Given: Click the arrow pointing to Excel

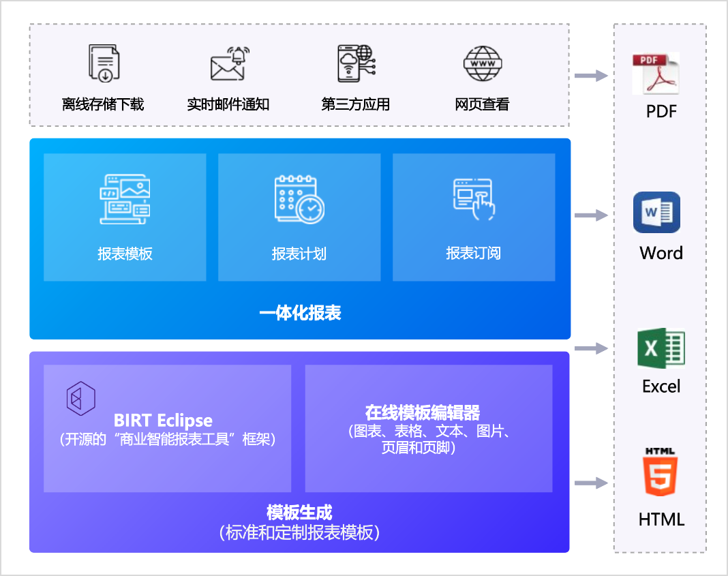Looking at the screenshot, I should [x=590, y=349].
